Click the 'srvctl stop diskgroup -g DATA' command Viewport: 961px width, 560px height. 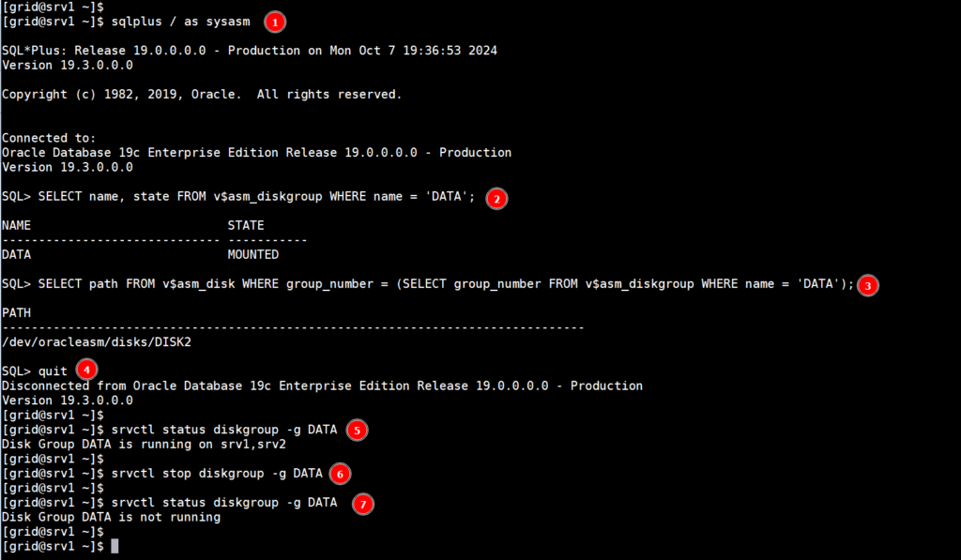coord(216,474)
